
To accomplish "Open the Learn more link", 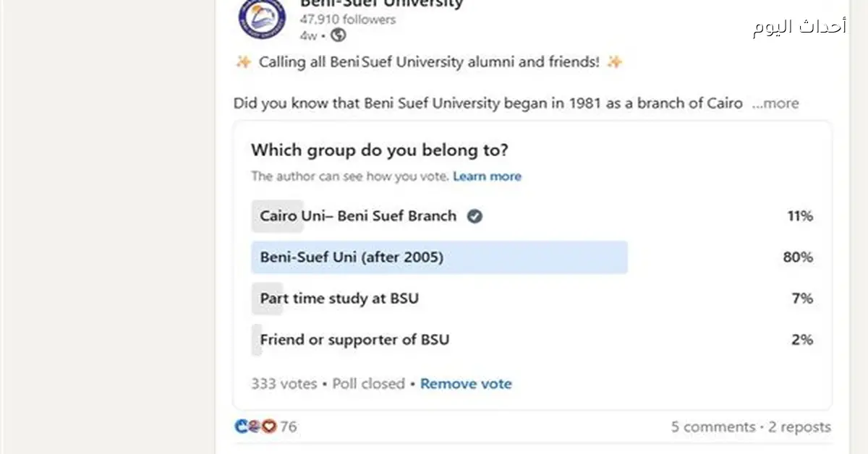I will coord(487,176).
